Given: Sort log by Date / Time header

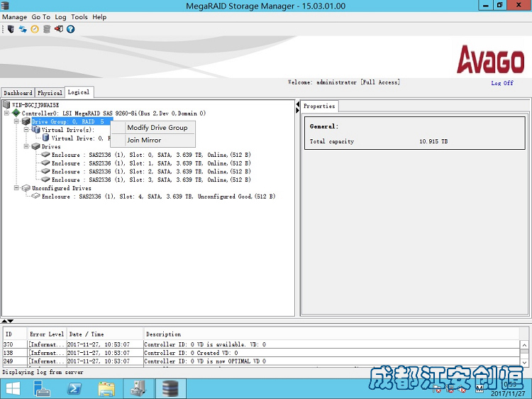Looking at the screenshot, I should [x=104, y=334].
